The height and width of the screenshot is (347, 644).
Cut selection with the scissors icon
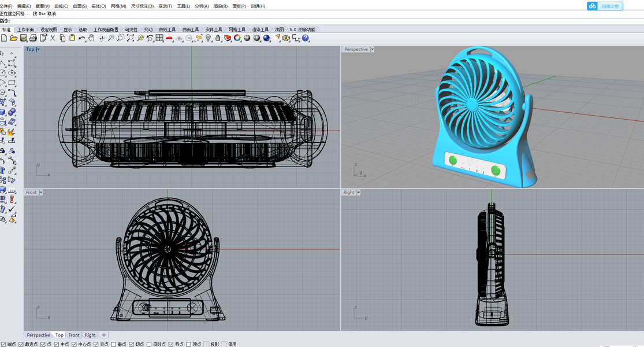click(x=53, y=38)
